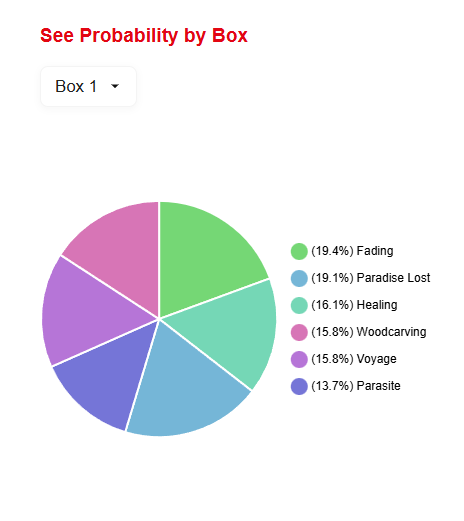Toggle the Paradise Lost legend label

pos(371,278)
